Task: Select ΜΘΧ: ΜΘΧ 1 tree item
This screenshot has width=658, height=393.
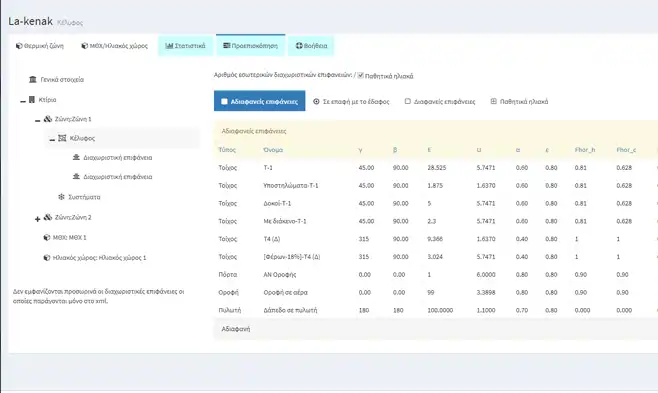Action: click(70, 237)
